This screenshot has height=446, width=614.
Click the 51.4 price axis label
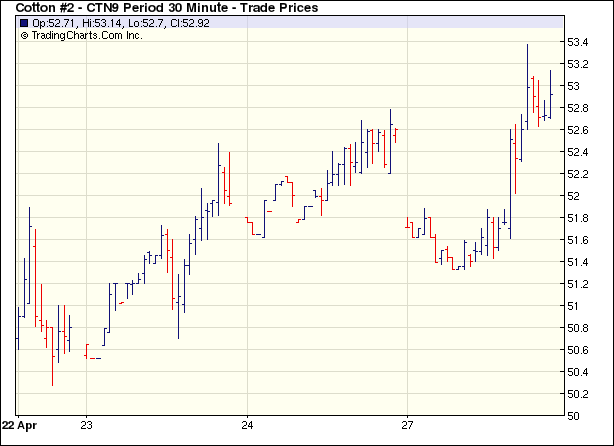(578, 262)
